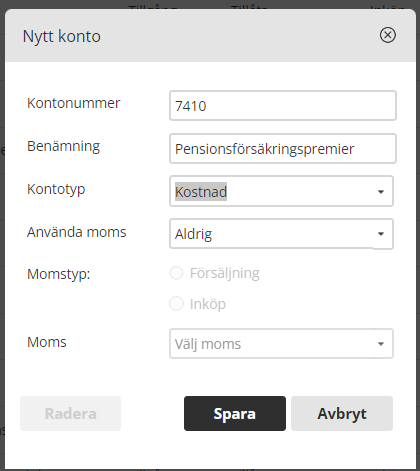Click the Använda moms dropdown arrow
This screenshot has height=471, width=420.
pos(381,234)
